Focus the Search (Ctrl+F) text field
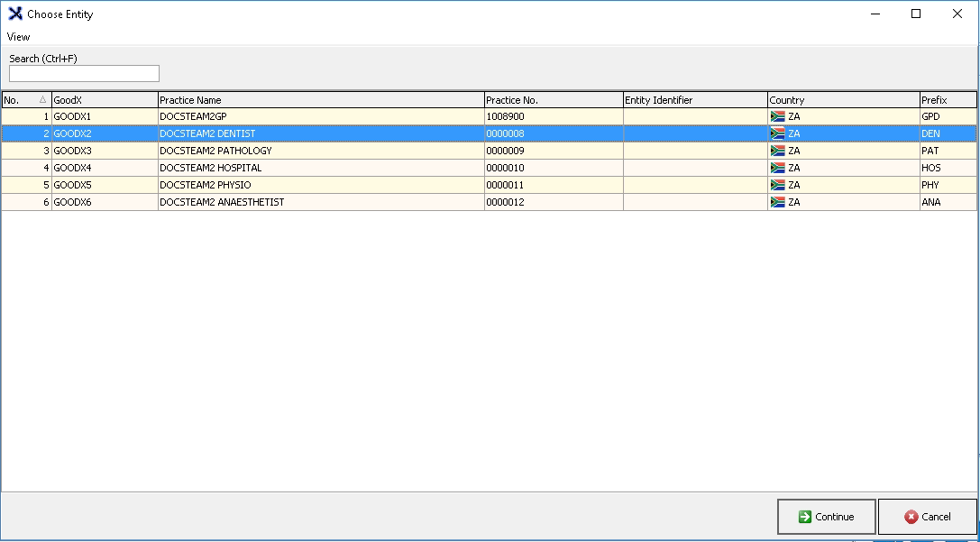The height and width of the screenshot is (542, 980). pyautogui.click(x=84, y=74)
